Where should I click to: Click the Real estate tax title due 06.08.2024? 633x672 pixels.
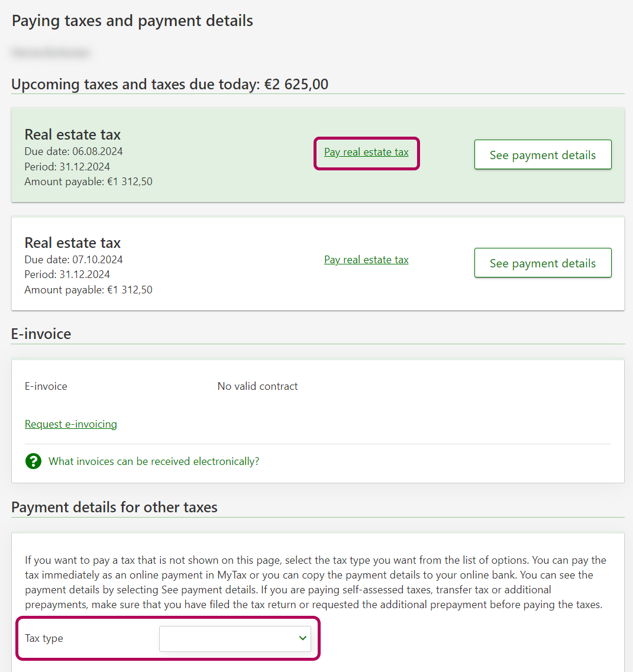pyautogui.click(x=73, y=135)
